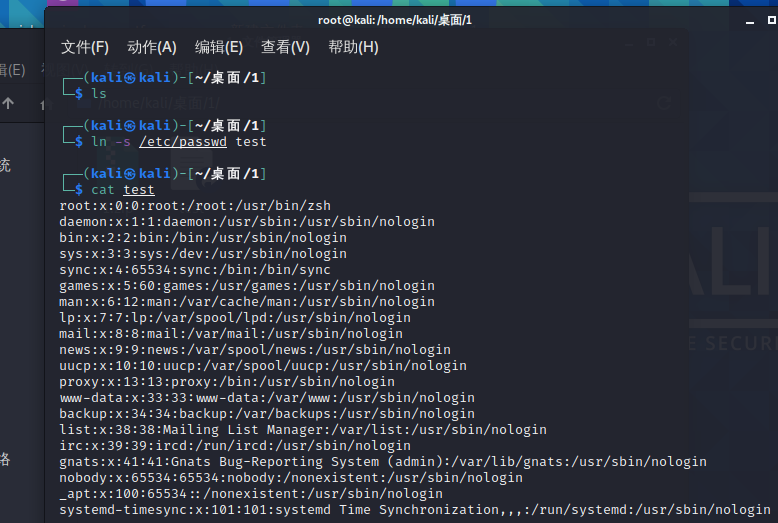Maximize the root@kali terminal window
Image resolution: width=778 pixels, height=523 pixels.
772,20
